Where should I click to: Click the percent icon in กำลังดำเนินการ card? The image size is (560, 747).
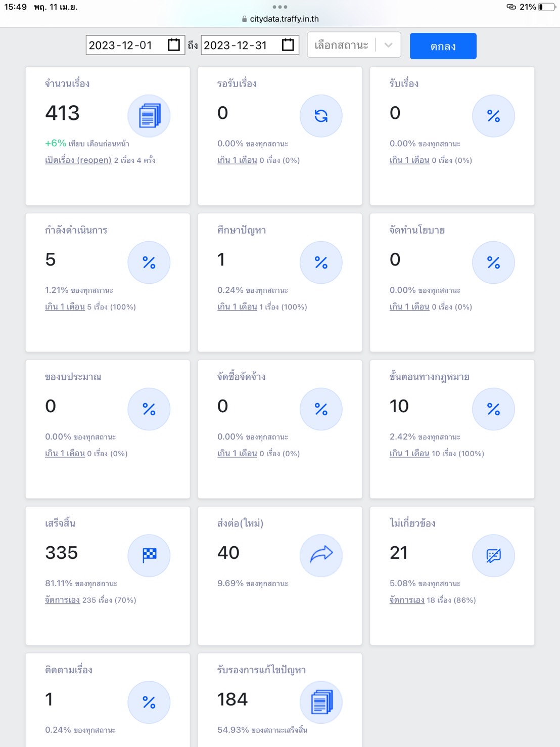point(149,262)
